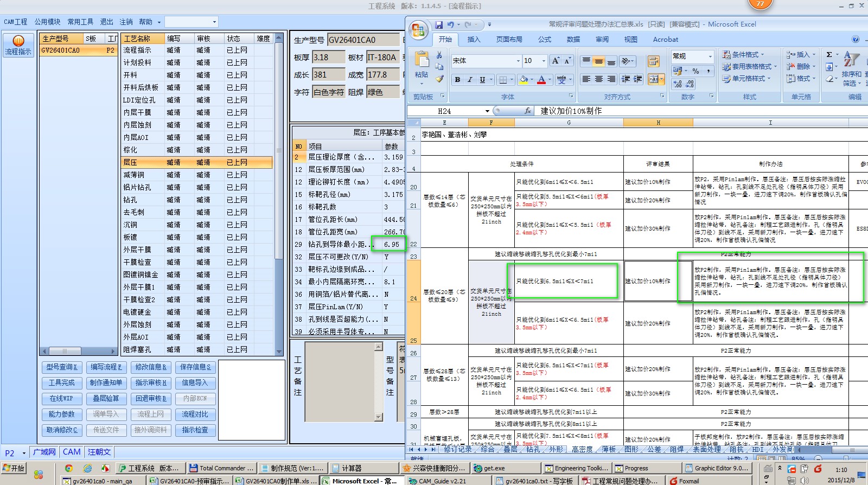Click the 能力参数 button
This screenshot has height=485, width=868.
click(62, 414)
